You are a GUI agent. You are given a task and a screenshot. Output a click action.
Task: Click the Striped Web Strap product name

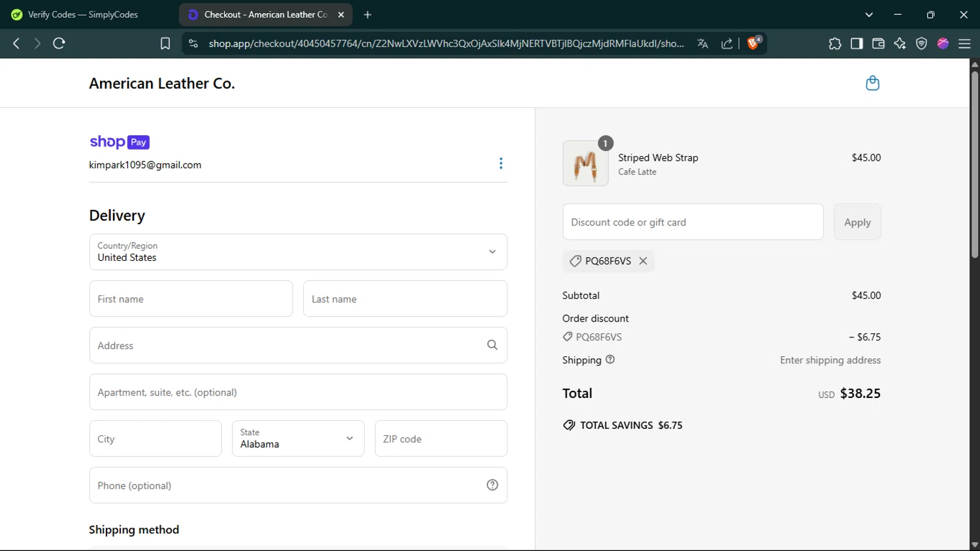(658, 158)
